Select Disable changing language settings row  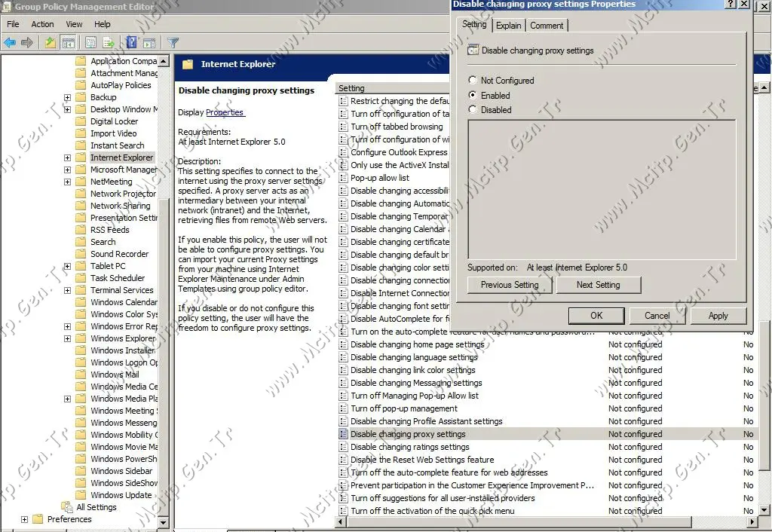coord(414,357)
